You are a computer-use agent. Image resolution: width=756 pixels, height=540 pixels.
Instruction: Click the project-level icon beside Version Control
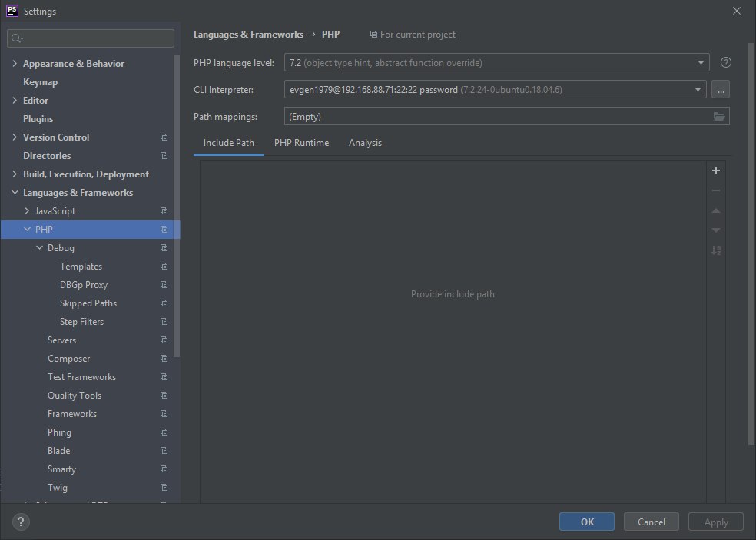(164, 137)
